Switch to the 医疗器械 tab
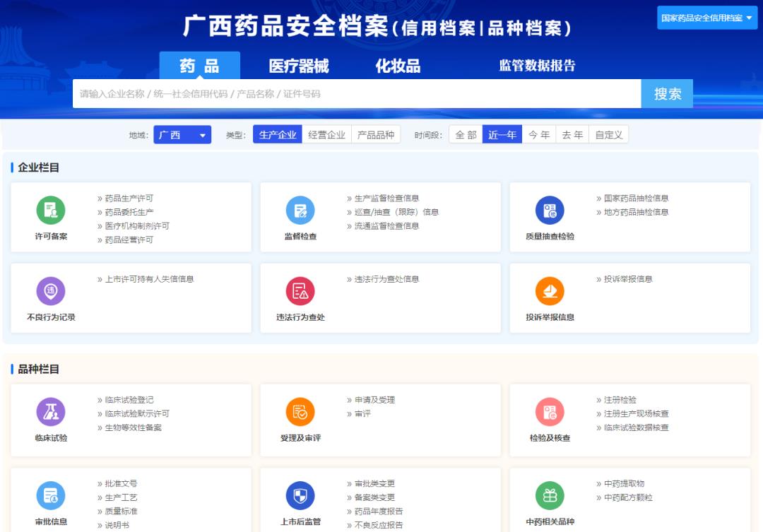The image size is (763, 532). pos(299,66)
